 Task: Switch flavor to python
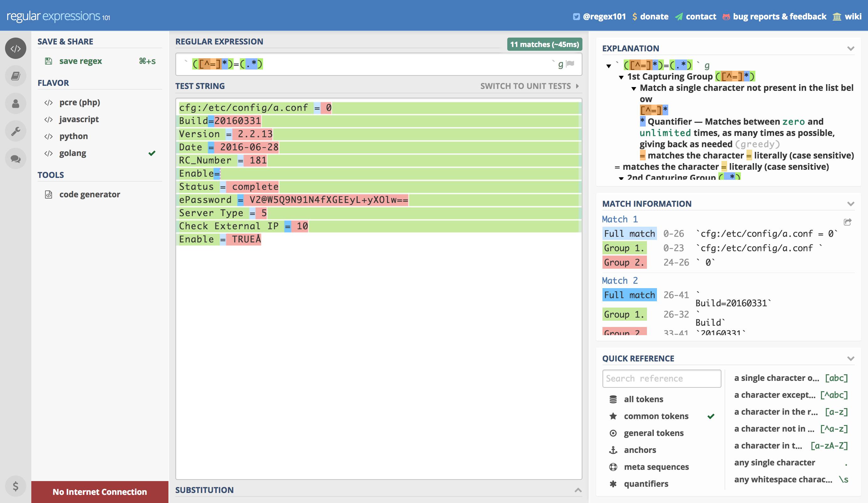[x=73, y=136]
